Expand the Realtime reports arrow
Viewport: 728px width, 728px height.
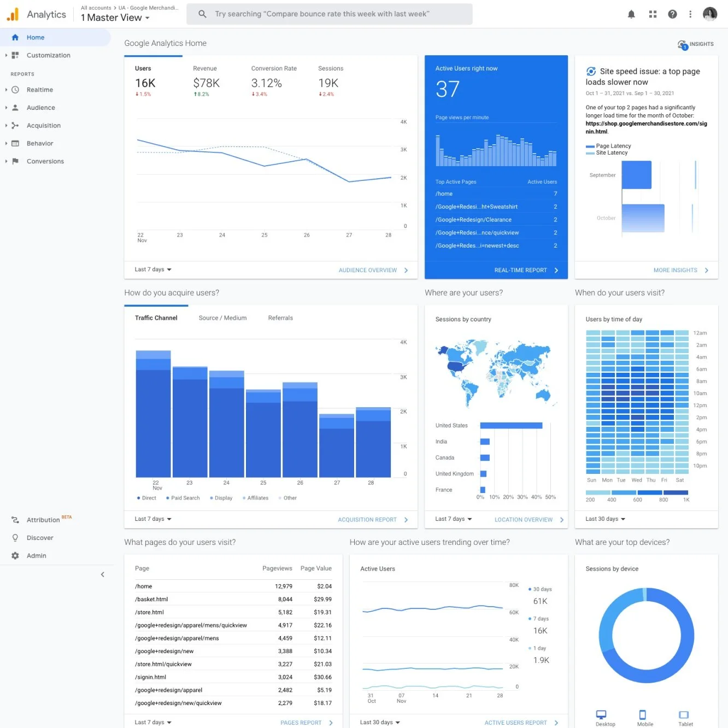[6, 90]
